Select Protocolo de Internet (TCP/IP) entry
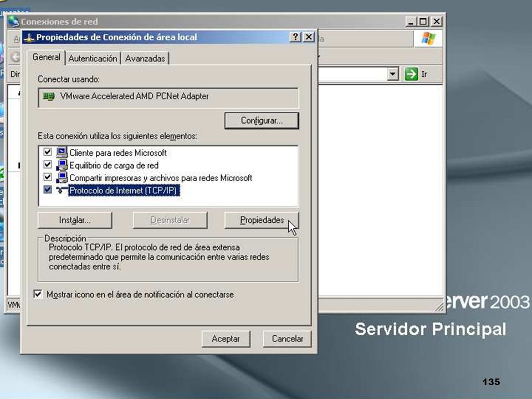 coord(124,190)
